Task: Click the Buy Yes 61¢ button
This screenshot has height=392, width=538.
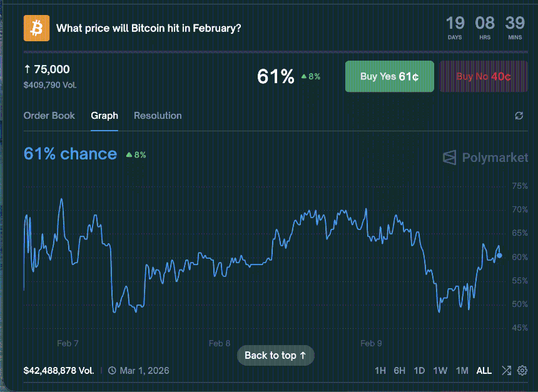Action: coord(389,76)
